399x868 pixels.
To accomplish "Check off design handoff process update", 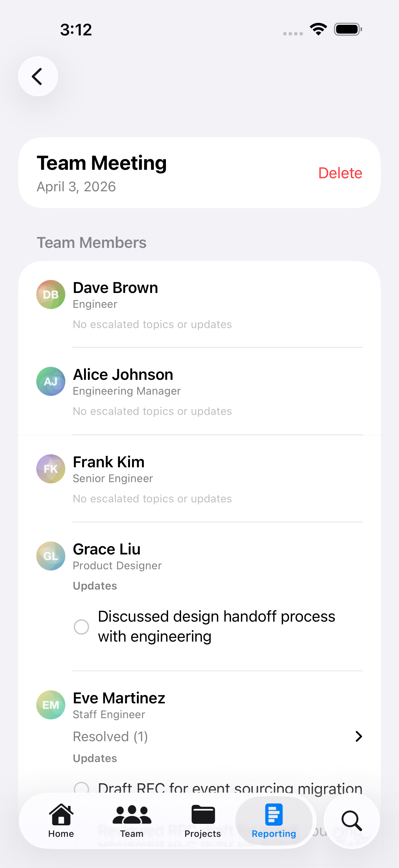I will click(x=81, y=627).
